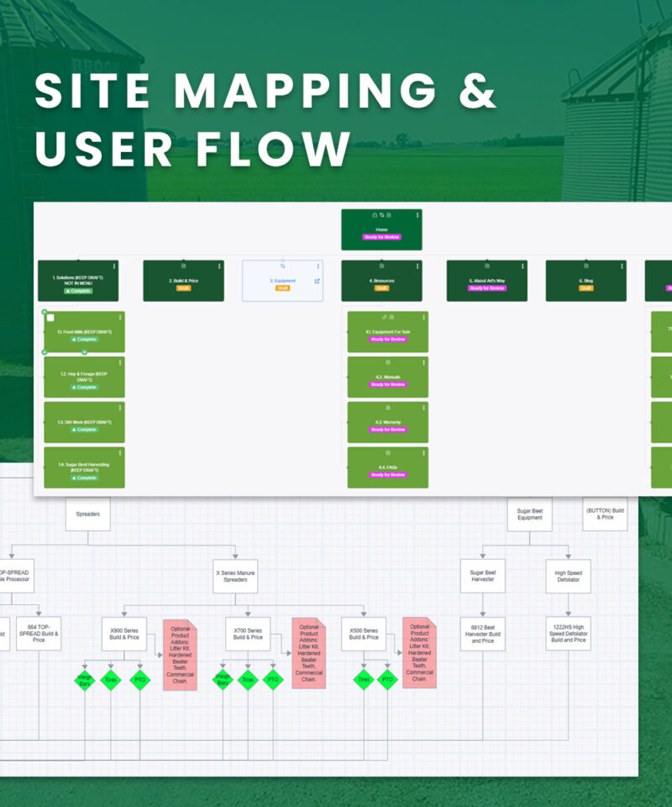Screen dimensions: 672x807
Task: Select the Warranty page card
Action: (387, 422)
